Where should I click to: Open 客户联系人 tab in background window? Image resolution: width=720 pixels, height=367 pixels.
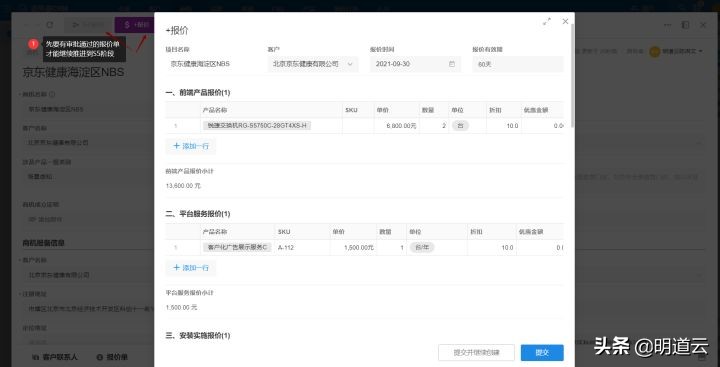click(x=55, y=357)
